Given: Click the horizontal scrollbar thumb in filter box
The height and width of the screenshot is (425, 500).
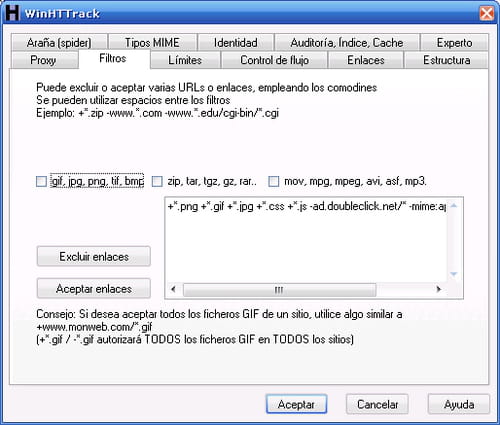Looking at the screenshot, I should tap(279, 289).
